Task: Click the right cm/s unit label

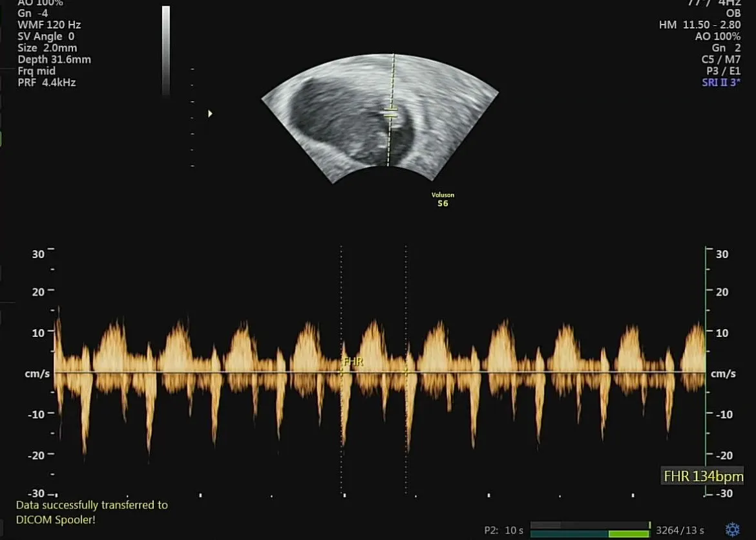Action: click(723, 374)
